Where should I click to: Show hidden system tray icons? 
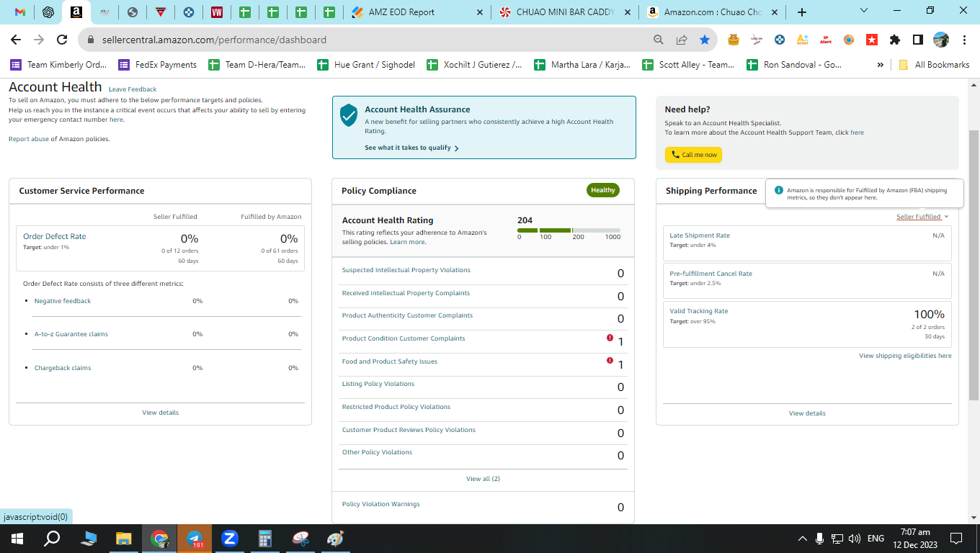click(803, 539)
